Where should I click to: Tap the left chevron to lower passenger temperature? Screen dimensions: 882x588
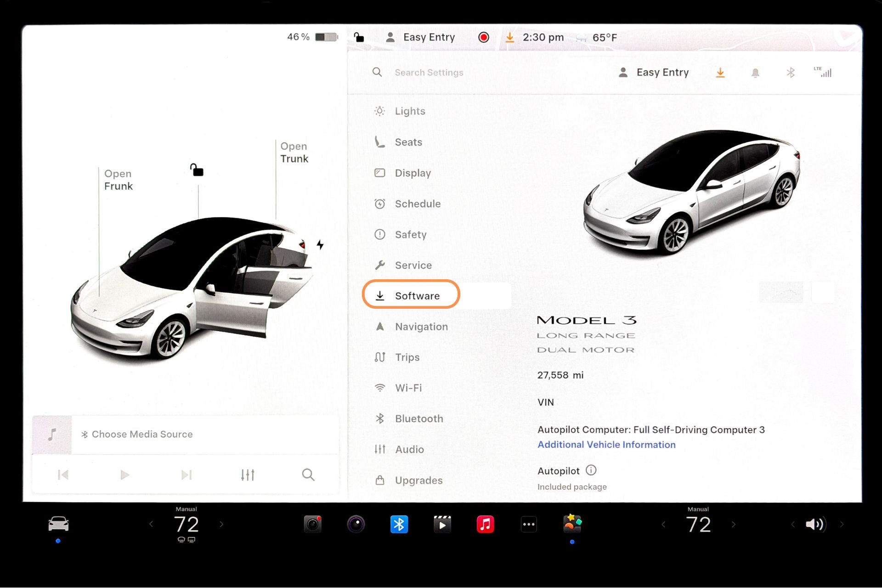tap(663, 524)
